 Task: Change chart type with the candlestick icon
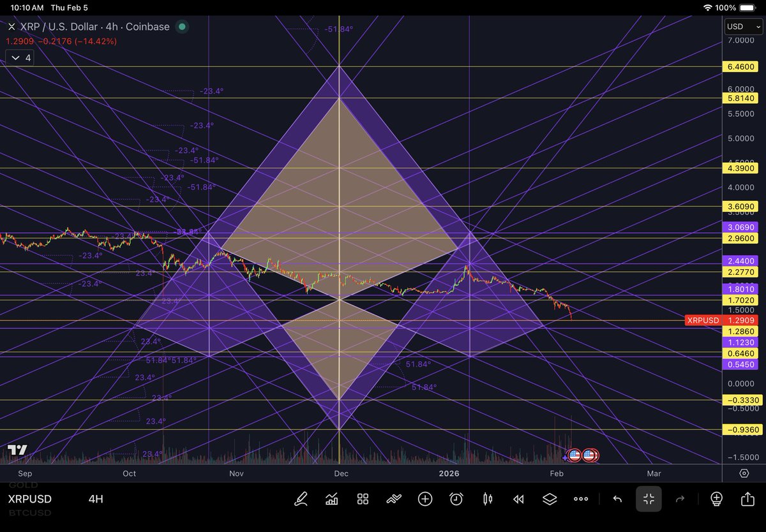[x=488, y=499]
